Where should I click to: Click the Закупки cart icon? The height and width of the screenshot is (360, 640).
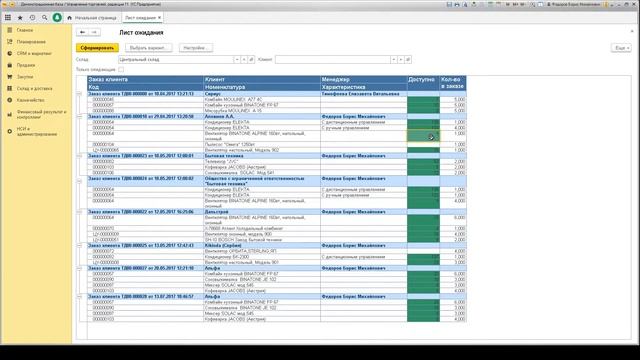coord(10,77)
